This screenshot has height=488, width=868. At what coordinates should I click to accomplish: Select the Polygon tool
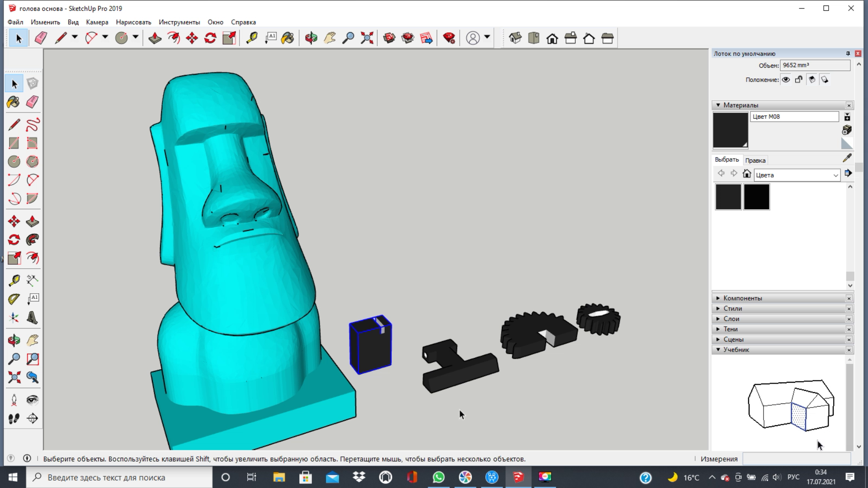pyautogui.click(x=32, y=161)
